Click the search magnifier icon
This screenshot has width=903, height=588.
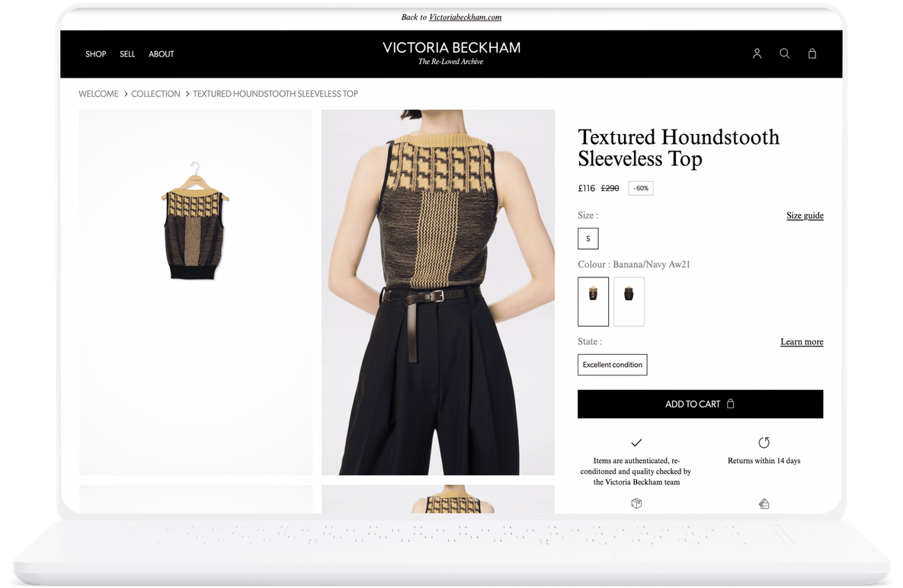tap(784, 53)
